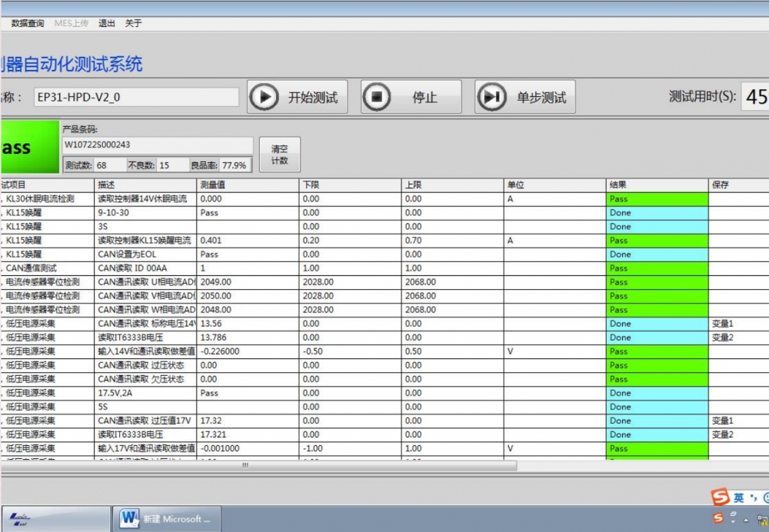
Task: Open the 数据查询 menu
Action: point(28,23)
